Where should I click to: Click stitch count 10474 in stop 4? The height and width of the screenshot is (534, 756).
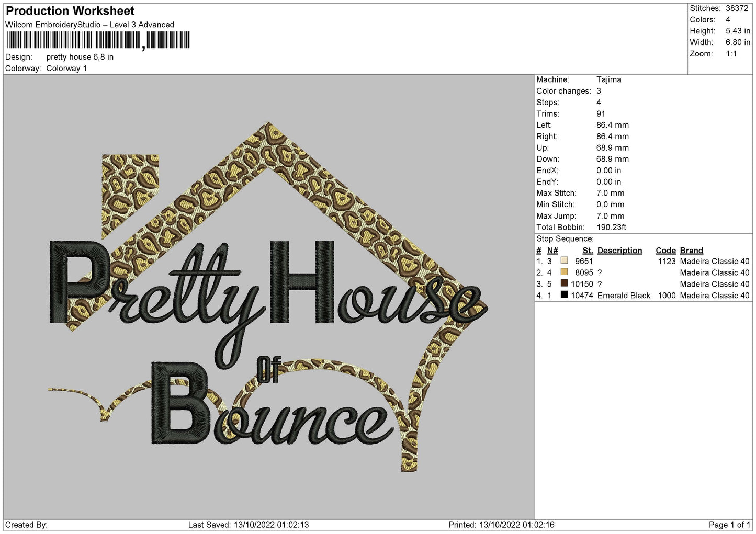(x=582, y=296)
